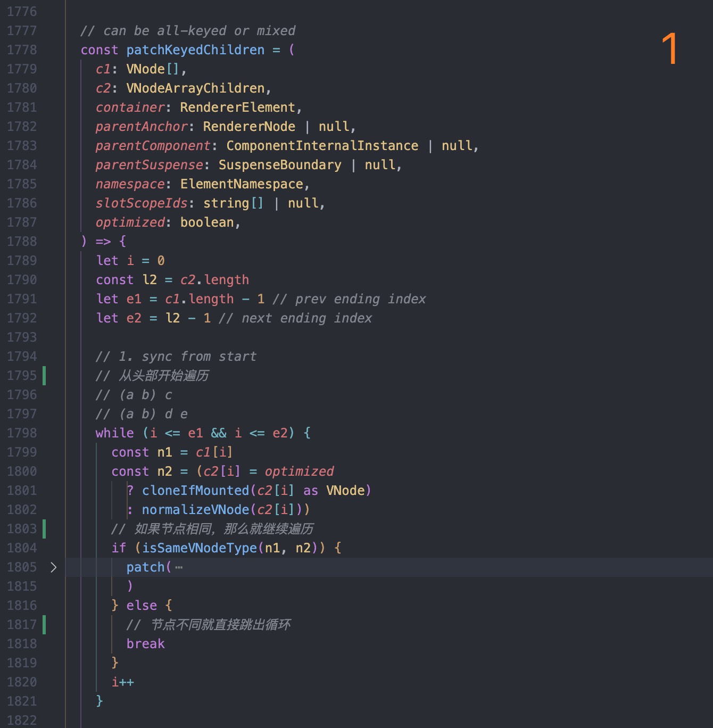The image size is (713, 728).
Task: Click the ElementNamespace type name
Action: click(242, 184)
